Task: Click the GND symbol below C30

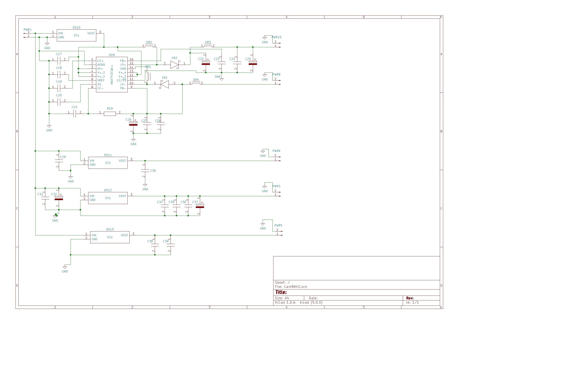Action: pos(145,185)
